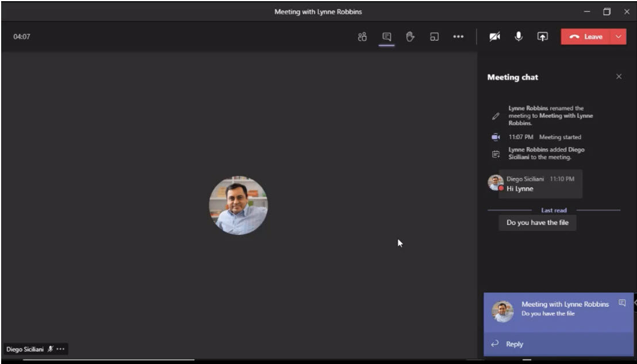The height and width of the screenshot is (364, 637).
Task: Turn on the camera
Action: (x=494, y=37)
